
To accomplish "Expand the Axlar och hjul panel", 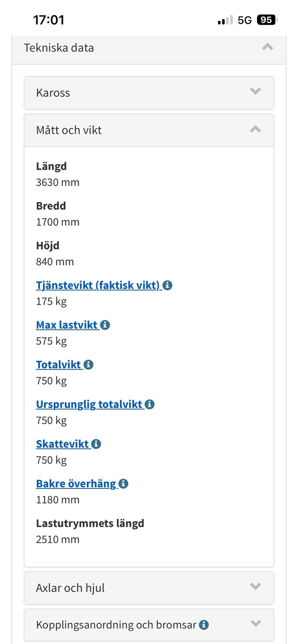I will [255, 586].
